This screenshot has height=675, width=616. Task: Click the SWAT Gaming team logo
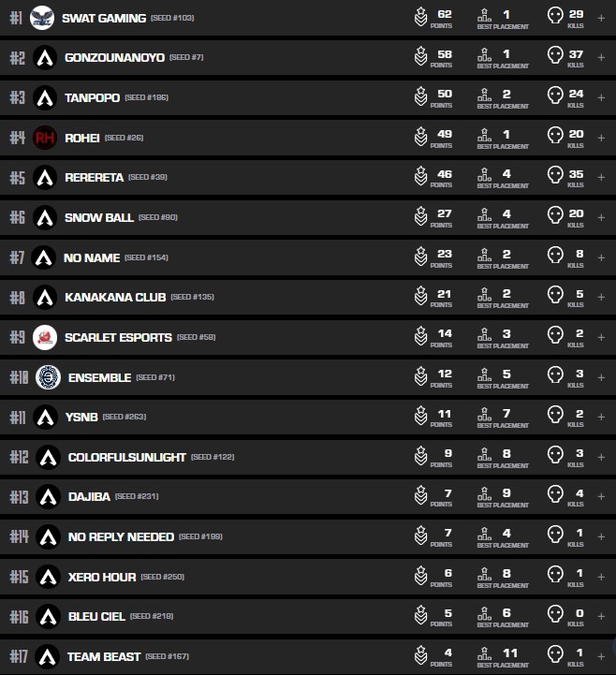[42, 18]
